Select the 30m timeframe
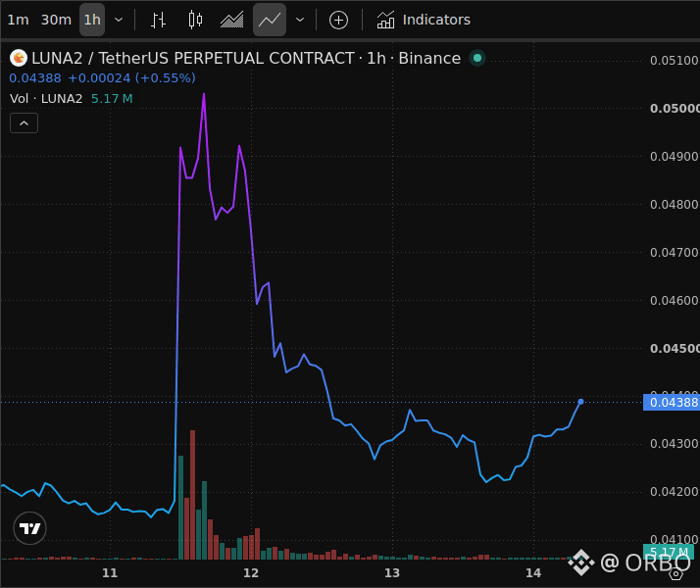The height and width of the screenshot is (588, 700). [x=56, y=20]
